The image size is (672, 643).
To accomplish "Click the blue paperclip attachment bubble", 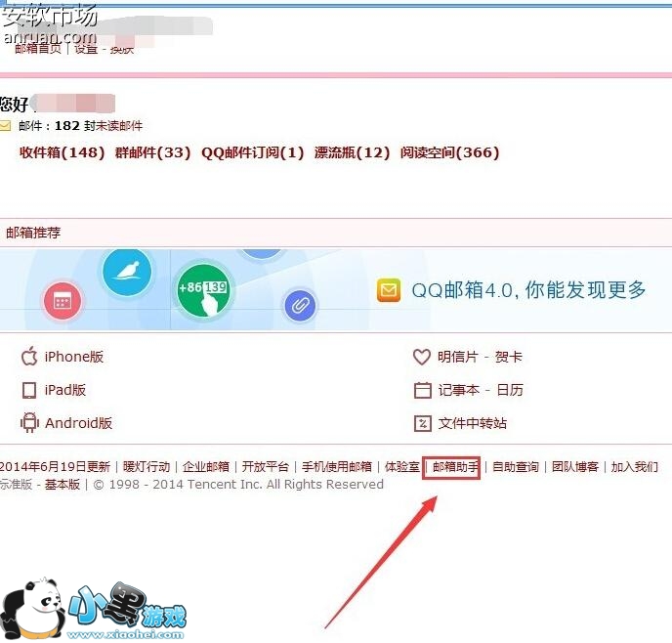I will tap(300, 305).
